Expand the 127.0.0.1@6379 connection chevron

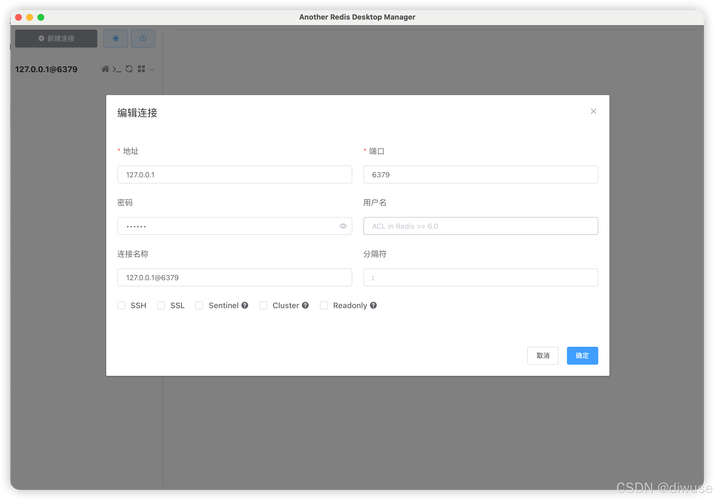(152, 70)
